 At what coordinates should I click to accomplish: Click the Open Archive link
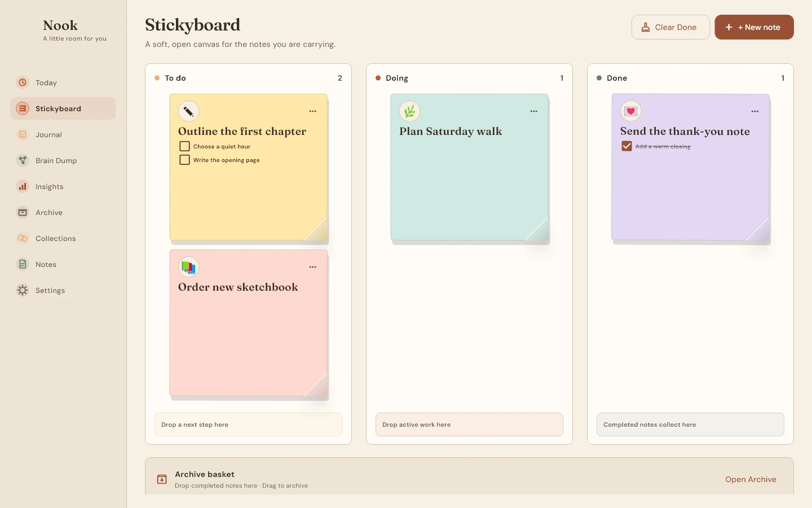[751, 479]
